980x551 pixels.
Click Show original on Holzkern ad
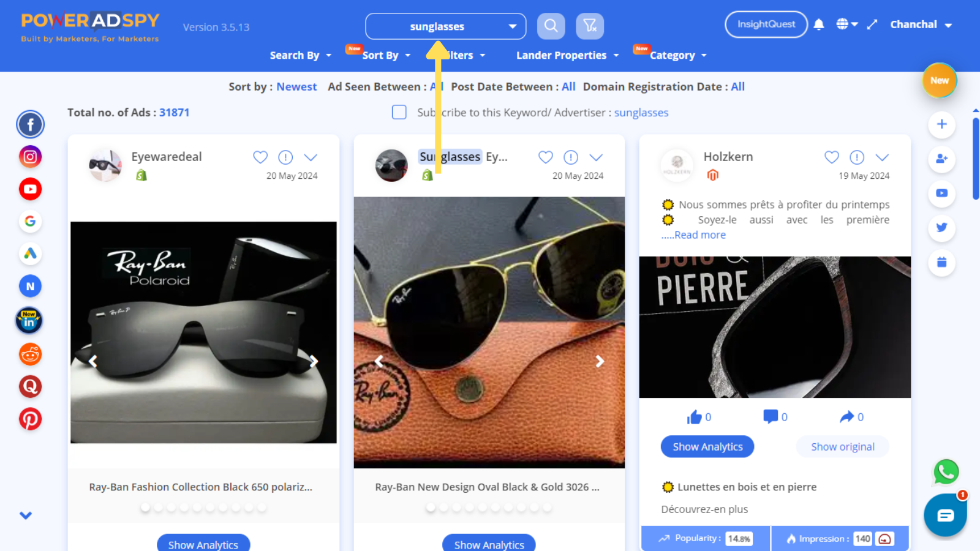[x=843, y=447]
